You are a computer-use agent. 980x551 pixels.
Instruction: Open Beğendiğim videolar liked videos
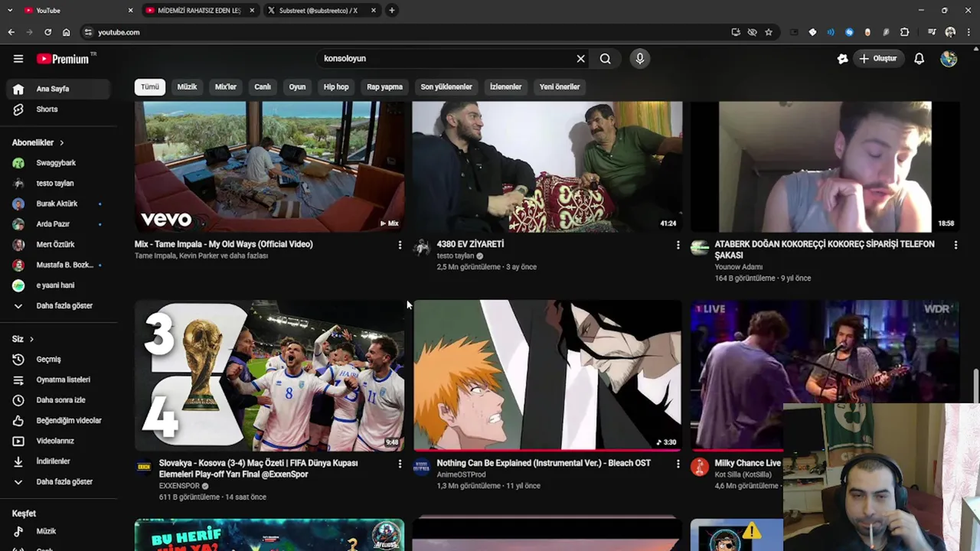58,420
